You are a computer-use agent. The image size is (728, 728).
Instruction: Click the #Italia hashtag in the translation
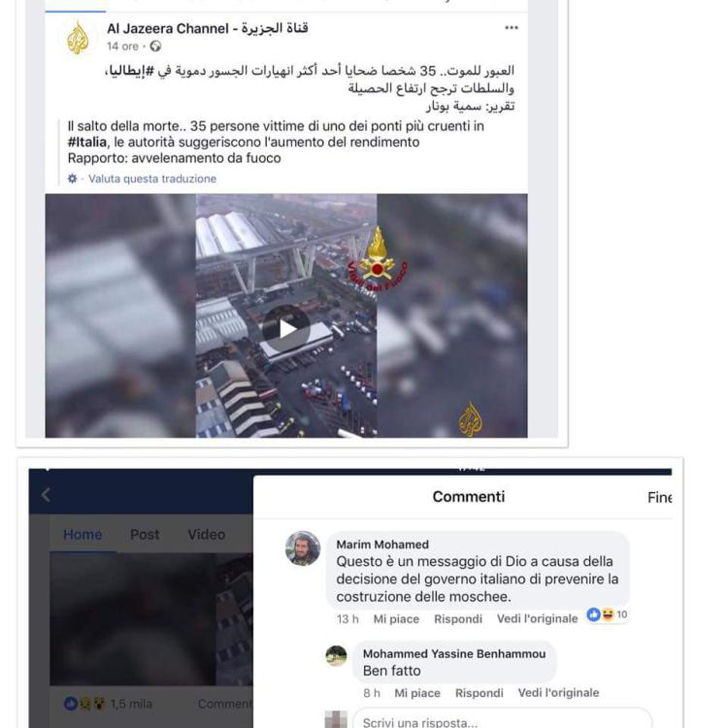(x=87, y=142)
